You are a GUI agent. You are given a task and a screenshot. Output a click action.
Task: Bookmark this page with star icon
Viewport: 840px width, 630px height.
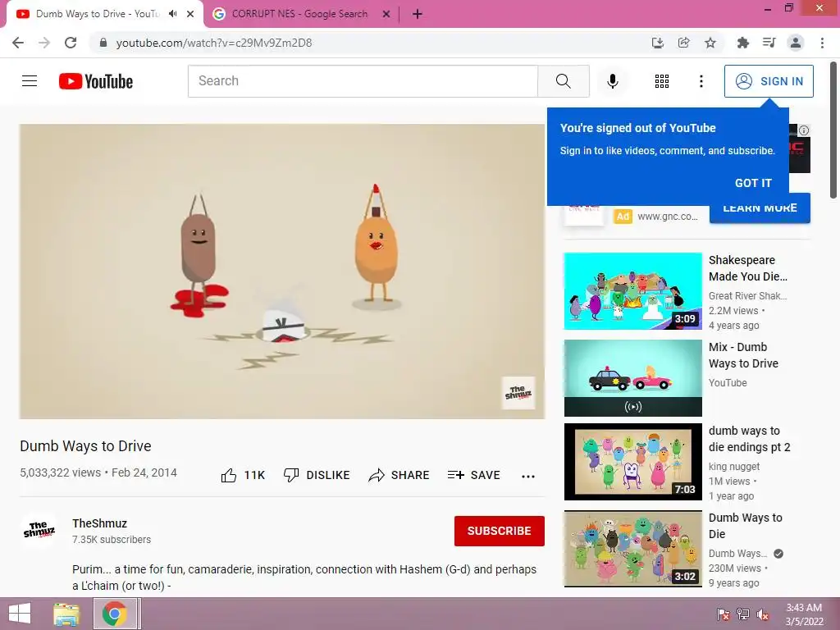click(710, 43)
